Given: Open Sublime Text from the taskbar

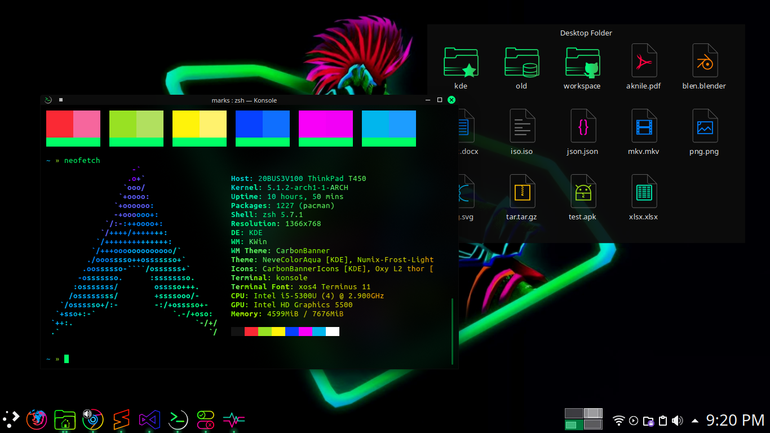Looking at the screenshot, I should (x=121, y=419).
